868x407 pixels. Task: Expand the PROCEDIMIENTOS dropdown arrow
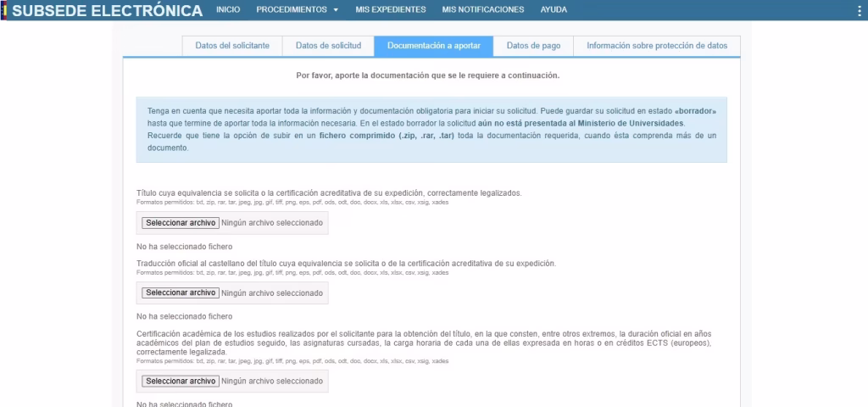[x=336, y=10]
